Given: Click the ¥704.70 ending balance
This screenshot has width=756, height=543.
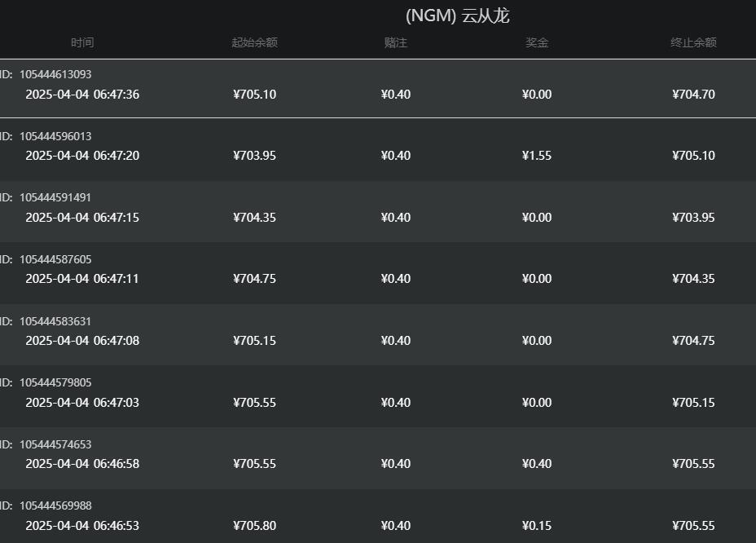Looking at the screenshot, I should (x=693, y=95).
